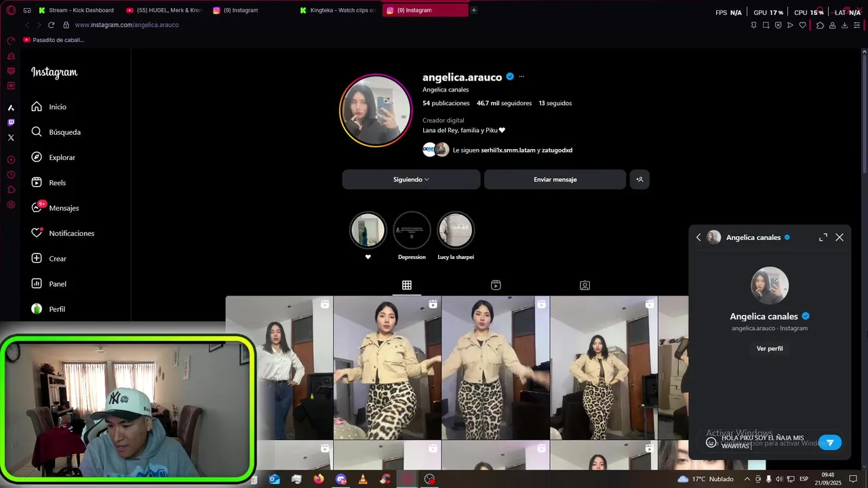
Task: Open VLC from the taskbar
Action: pos(363,479)
